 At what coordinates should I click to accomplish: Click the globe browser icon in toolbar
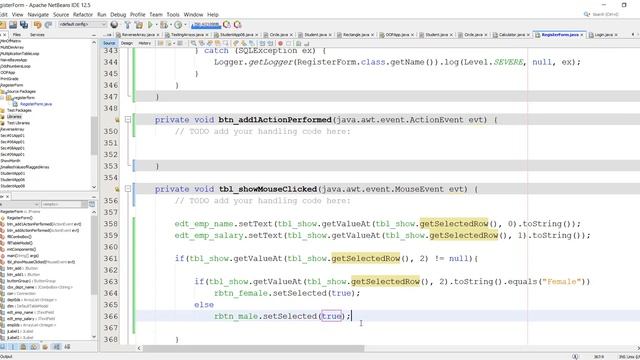coord(114,24)
